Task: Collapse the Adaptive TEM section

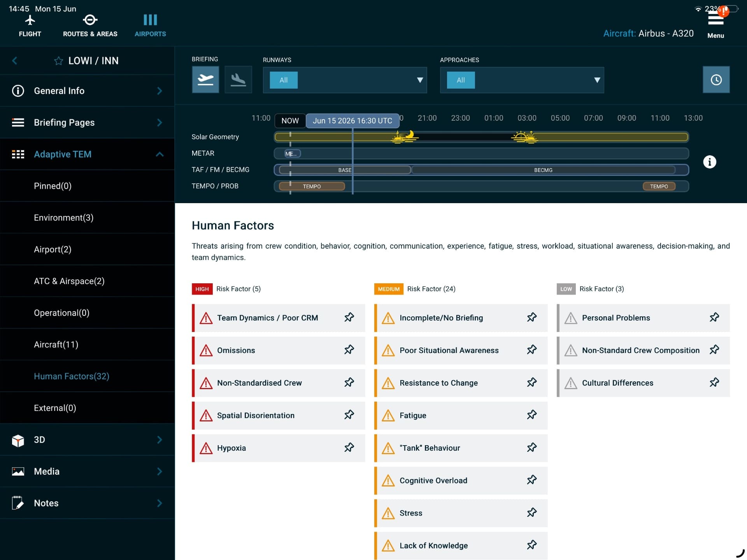Action: (160, 154)
